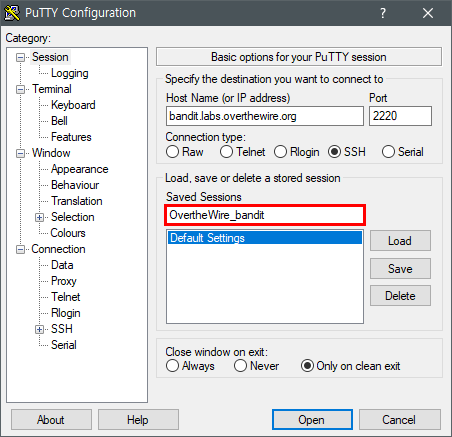Click the Saved Sessions name field
Screen dimensions: 452x437
[x=265, y=215]
